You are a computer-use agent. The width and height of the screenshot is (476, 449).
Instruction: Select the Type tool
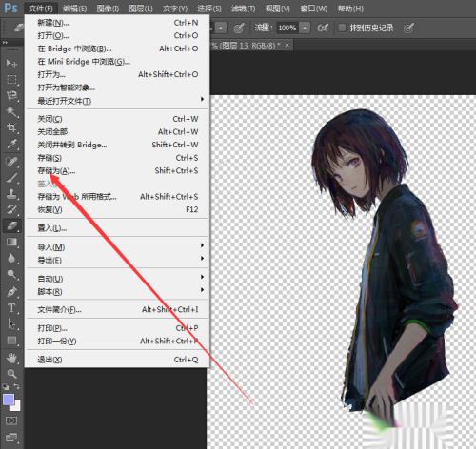[11, 308]
